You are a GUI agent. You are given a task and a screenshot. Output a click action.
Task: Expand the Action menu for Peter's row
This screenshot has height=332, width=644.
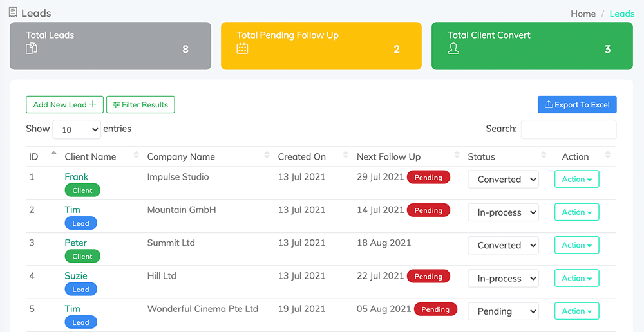[x=576, y=245]
